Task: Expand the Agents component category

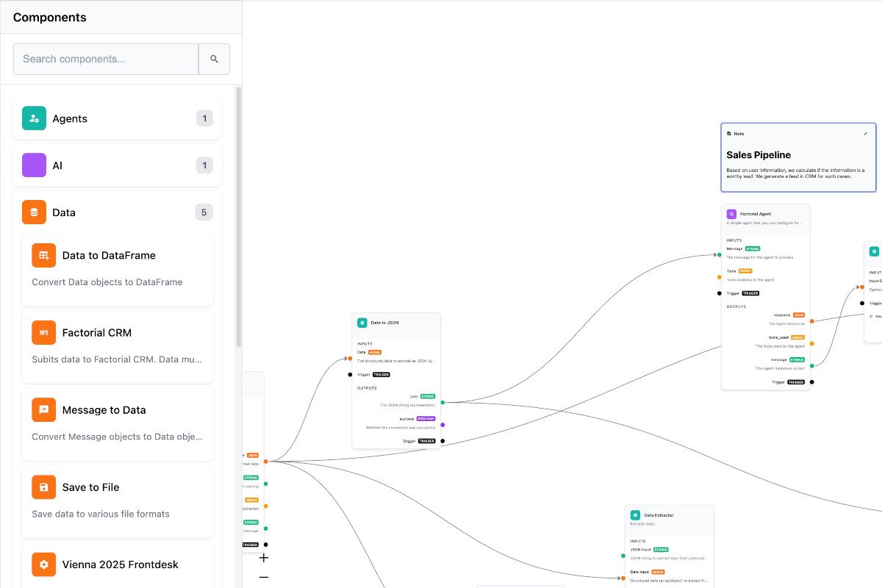Action: [x=118, y=118]
